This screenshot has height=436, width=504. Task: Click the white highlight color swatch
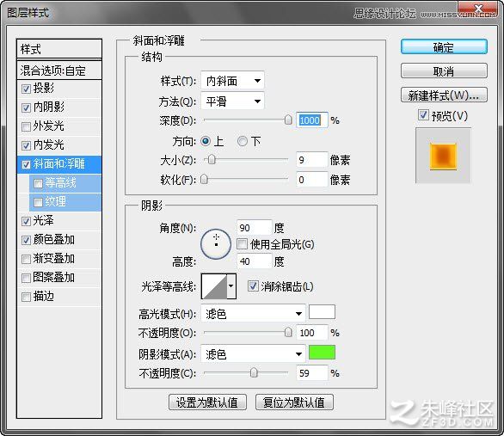(x=322, y=312)
